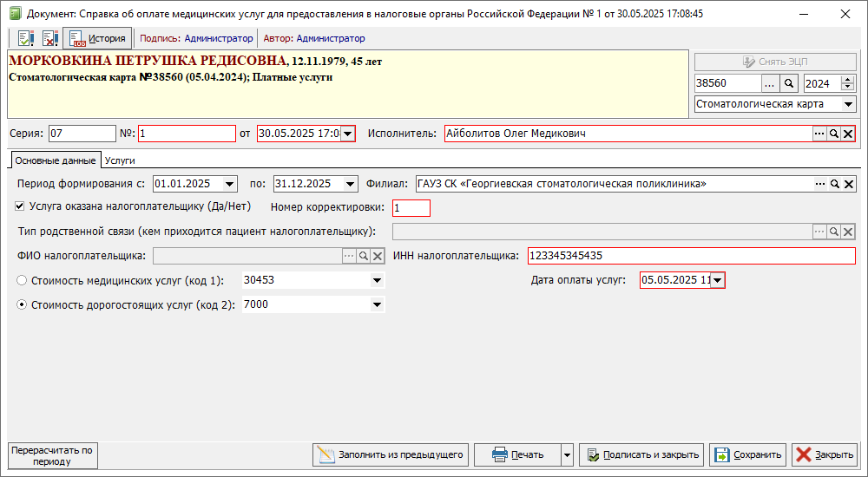Image resolution: width=868 pixels, height=477 pixels.
Task: Select Стоимость дорогостоящих услуг (код 2) radio
Action: (23, 304)
